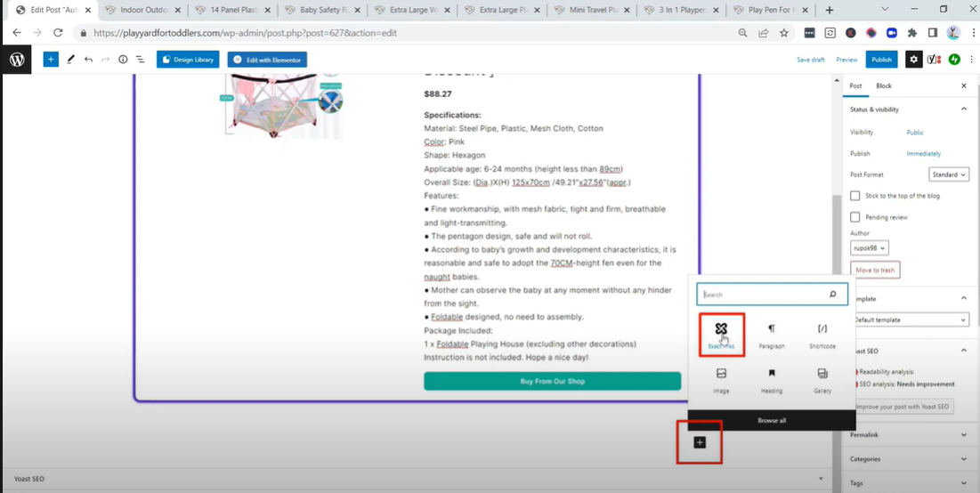Check Stick to the top of the blog

(x=855, y=196)
